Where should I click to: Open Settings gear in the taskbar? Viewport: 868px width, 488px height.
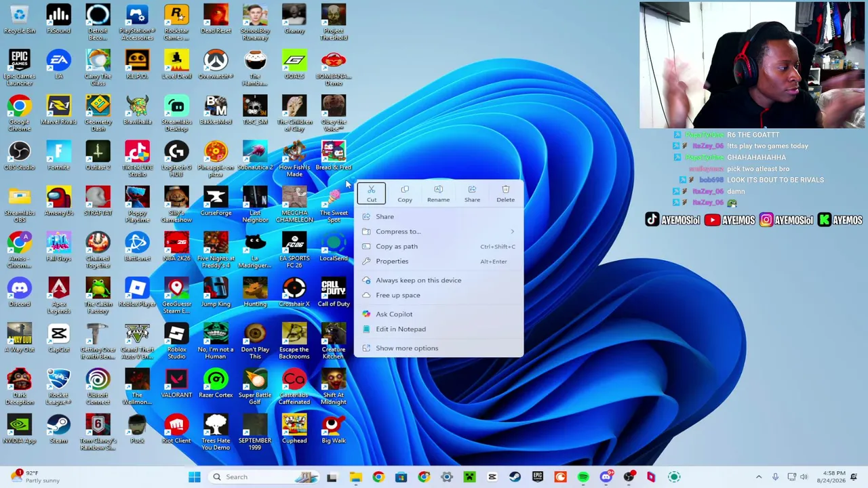coord(447,477)
